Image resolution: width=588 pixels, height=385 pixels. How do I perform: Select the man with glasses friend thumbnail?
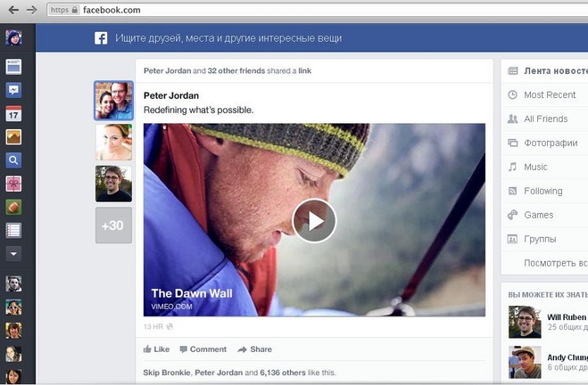(x=113, y=184)
